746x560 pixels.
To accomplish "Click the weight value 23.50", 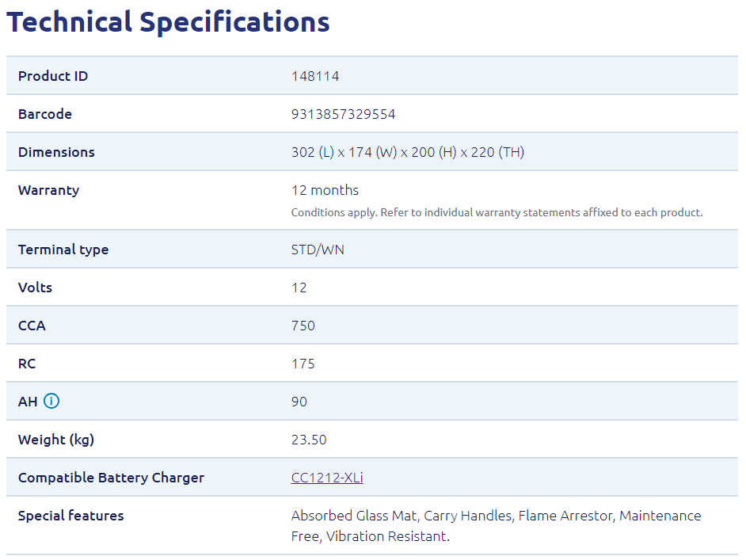I will [x=309, y=440].
